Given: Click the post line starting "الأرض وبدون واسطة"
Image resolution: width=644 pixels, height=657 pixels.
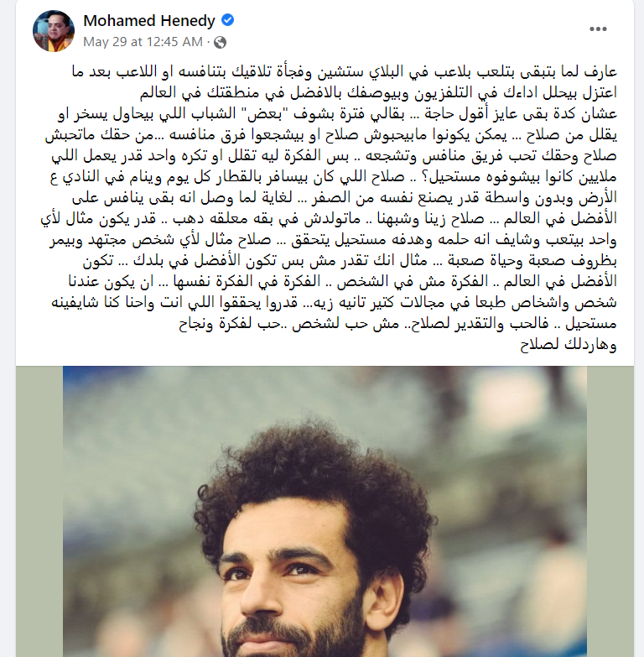Looking at the screenshot, I should pos(345,198).
